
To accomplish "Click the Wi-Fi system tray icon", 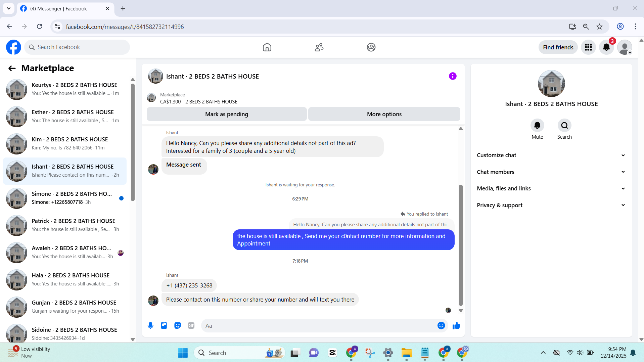I will point(570,353).
